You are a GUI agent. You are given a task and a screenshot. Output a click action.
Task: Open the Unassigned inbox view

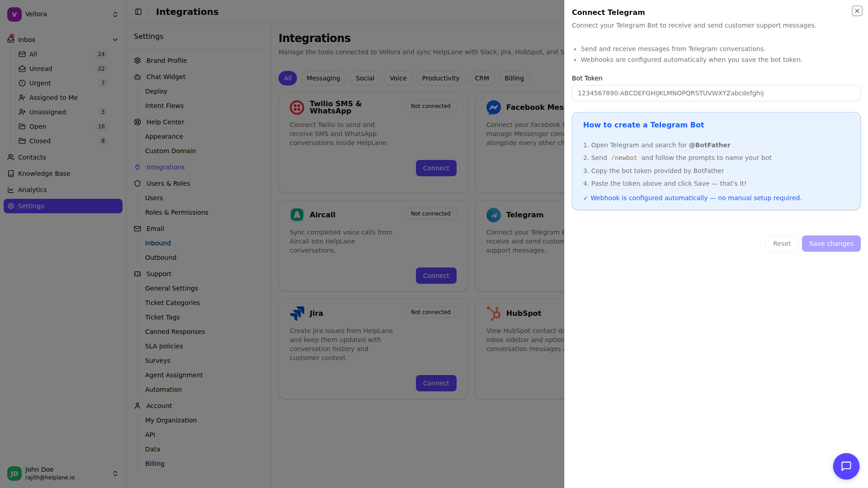[63, 112]
